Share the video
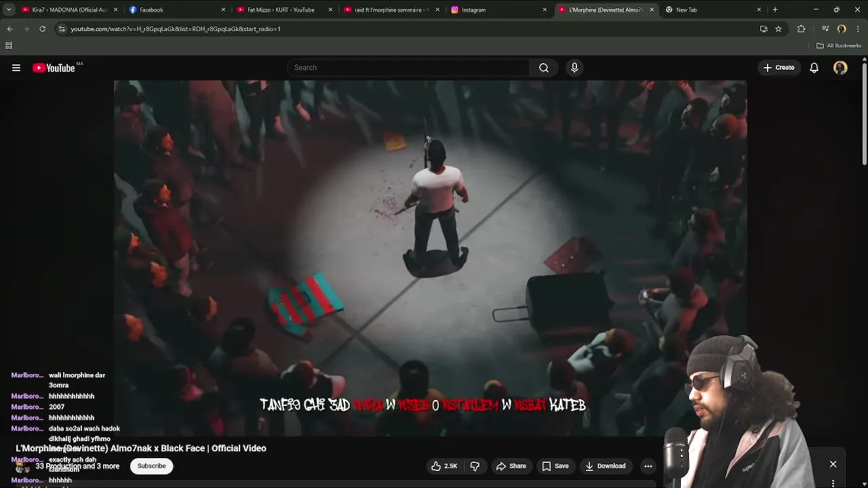 click(x=511, y=466)
